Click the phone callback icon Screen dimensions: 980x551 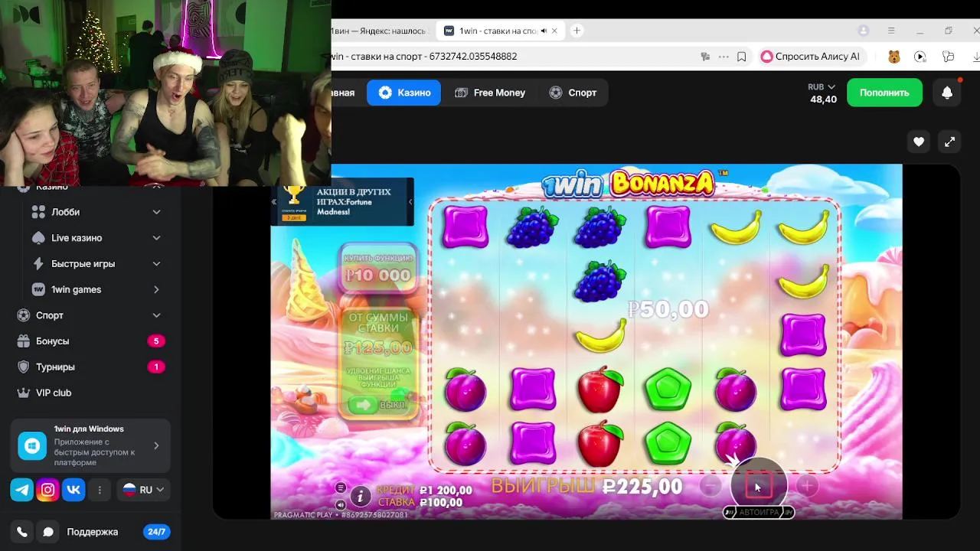(x=22, y=532)
